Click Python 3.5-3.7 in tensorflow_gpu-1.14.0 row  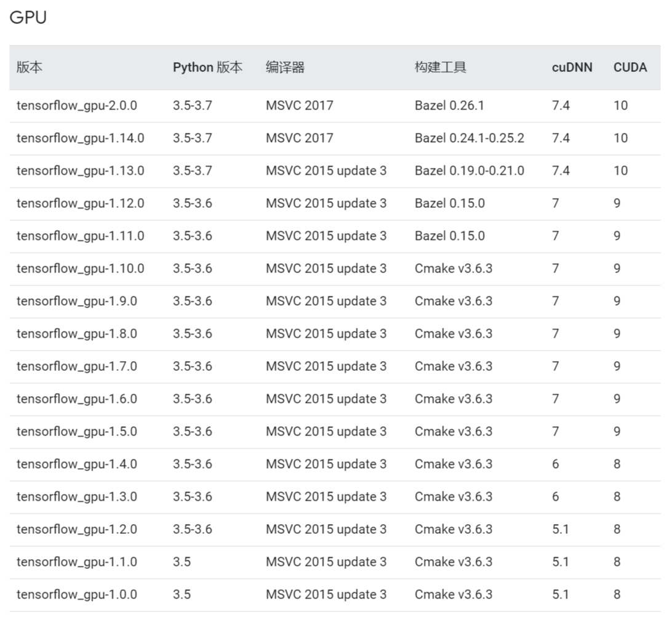click(x=193, y=138)
